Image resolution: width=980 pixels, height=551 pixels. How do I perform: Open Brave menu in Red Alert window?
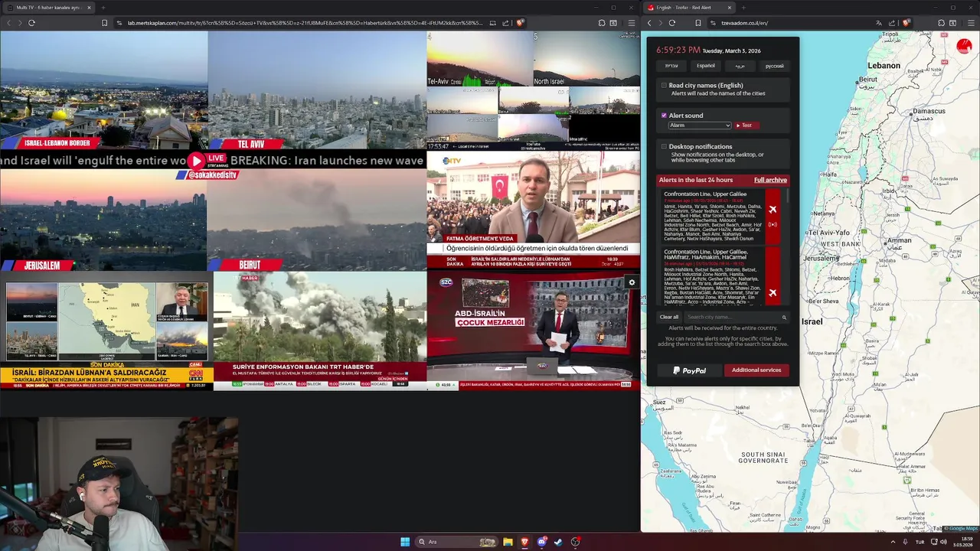pos(969,23)
